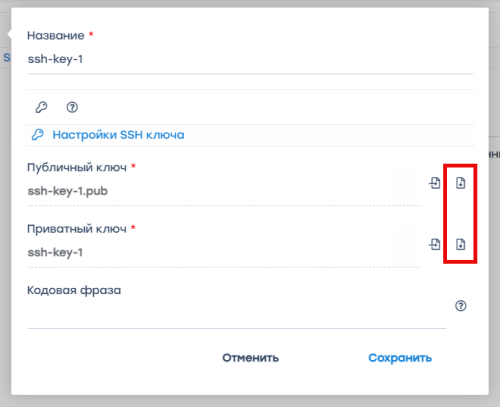
Task: Click Настройки SSH ключа heading
Action: pyautogui.click(x=118, y=135)
